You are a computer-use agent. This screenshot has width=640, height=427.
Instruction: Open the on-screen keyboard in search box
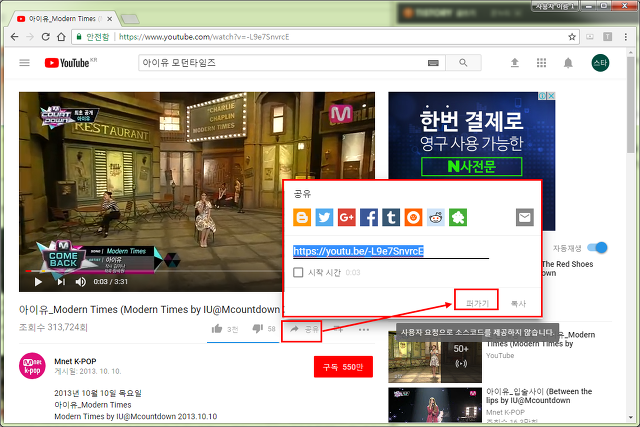tap(433, 63)
